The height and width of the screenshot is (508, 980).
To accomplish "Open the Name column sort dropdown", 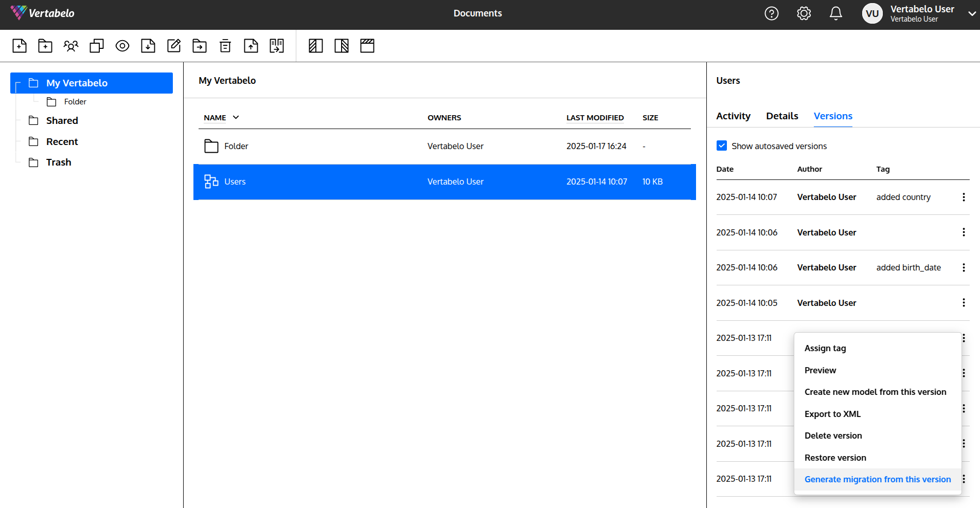I will click(236, 117).
